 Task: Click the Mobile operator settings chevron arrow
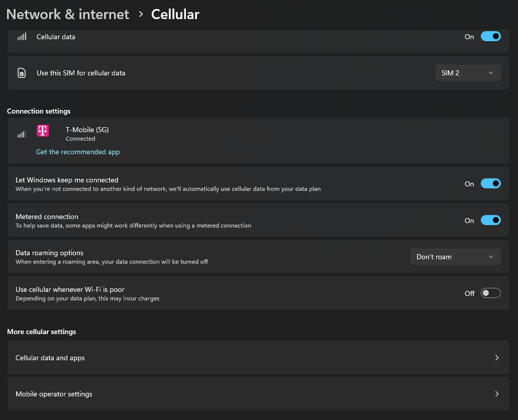tap(496, 394)
